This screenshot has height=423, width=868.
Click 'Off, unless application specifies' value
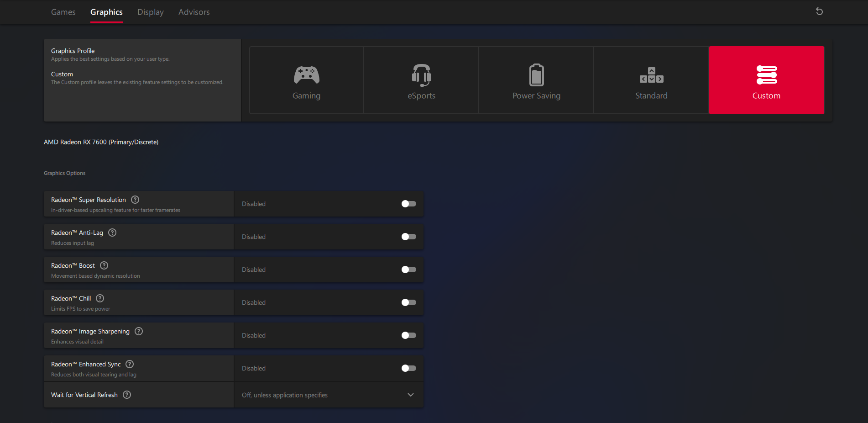coord(285,395)
